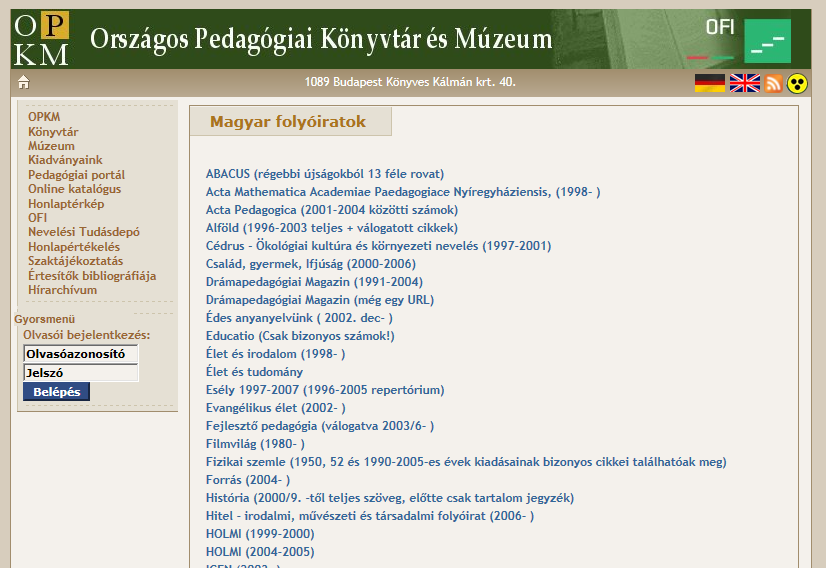Open the História journal link

click(x=390, y=498)
